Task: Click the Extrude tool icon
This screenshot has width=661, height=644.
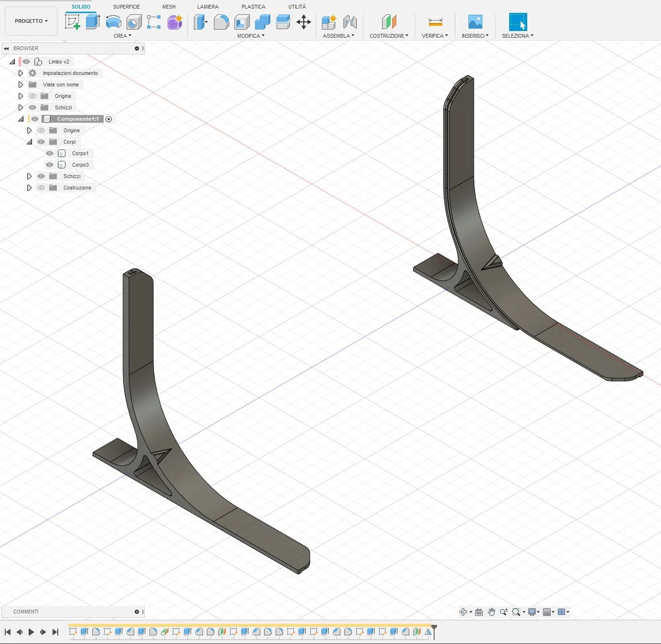Action: coord(93,22)
